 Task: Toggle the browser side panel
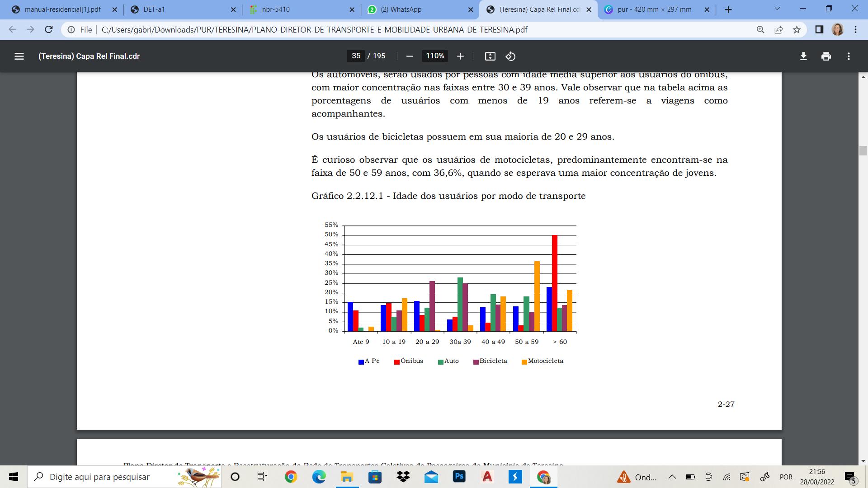819,30
